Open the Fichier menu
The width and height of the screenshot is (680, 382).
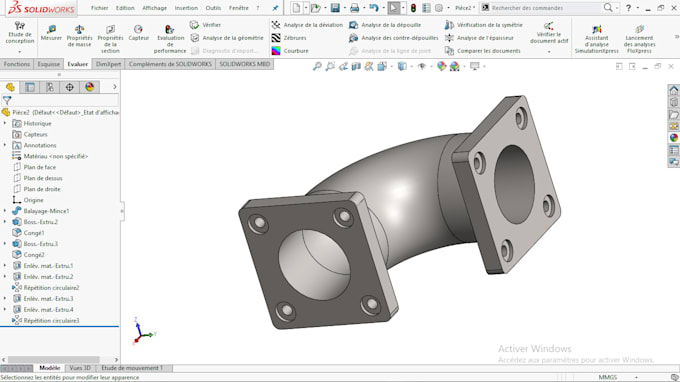99,8
